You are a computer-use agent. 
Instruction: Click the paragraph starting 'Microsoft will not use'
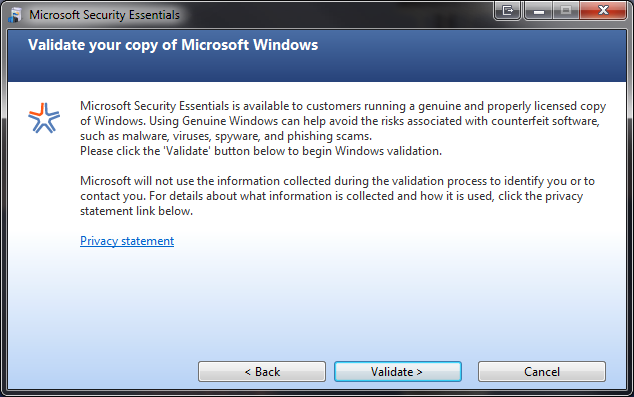point(337,196)
